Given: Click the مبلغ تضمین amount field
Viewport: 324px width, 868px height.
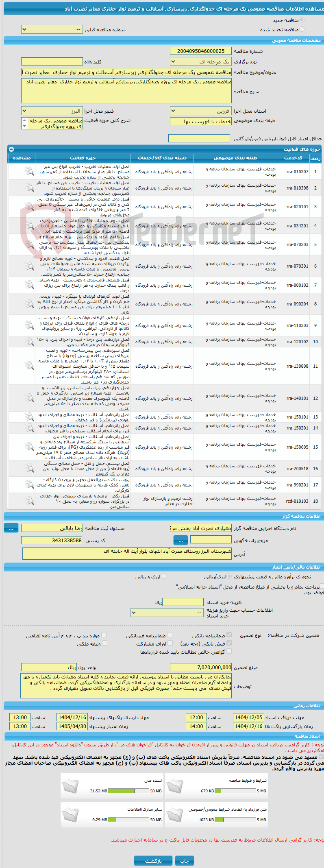Looking at the screenshot, I should [201, 667].
